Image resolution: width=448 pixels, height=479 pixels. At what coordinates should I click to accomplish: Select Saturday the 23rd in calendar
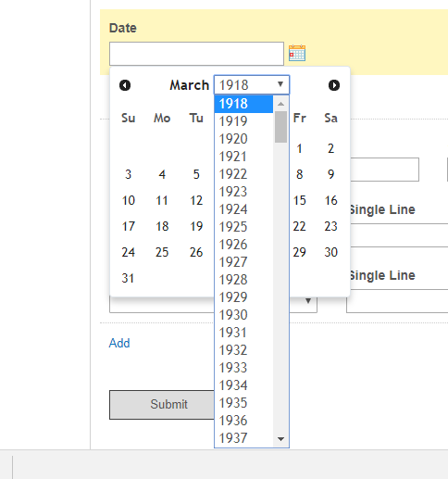[x=330, y=226]
